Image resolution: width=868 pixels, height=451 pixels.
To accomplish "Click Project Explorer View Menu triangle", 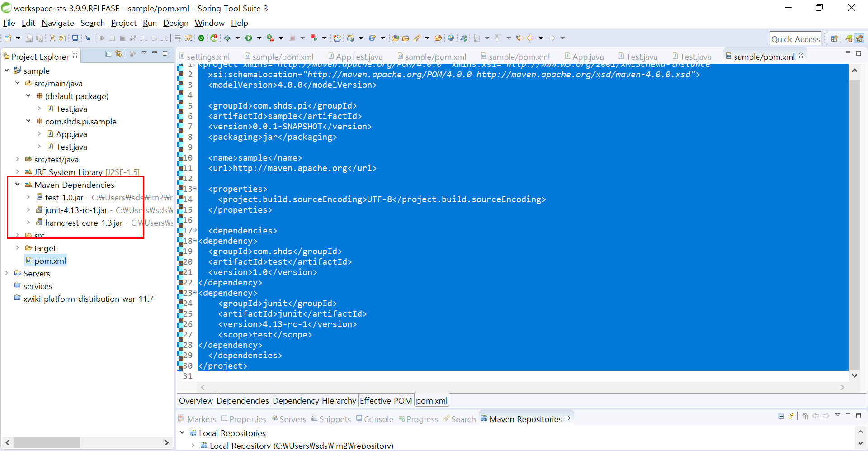I will [144, 53].
